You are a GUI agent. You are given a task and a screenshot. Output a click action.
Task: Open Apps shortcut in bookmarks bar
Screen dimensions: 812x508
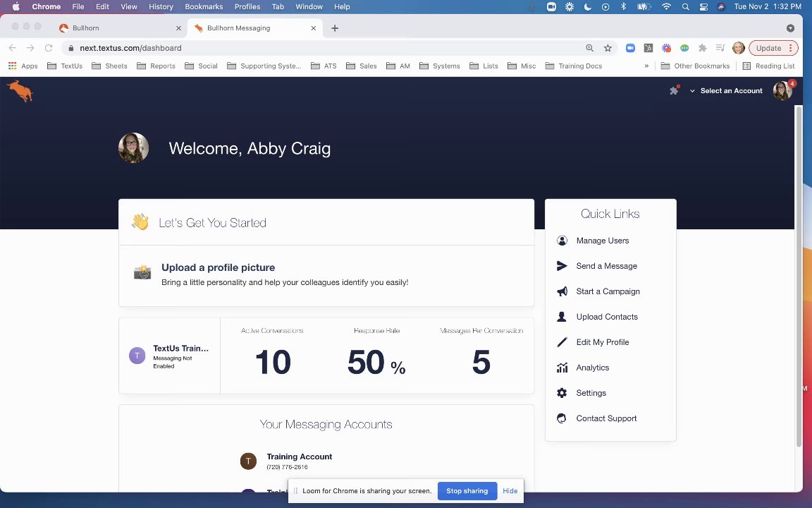pos(23,66)
